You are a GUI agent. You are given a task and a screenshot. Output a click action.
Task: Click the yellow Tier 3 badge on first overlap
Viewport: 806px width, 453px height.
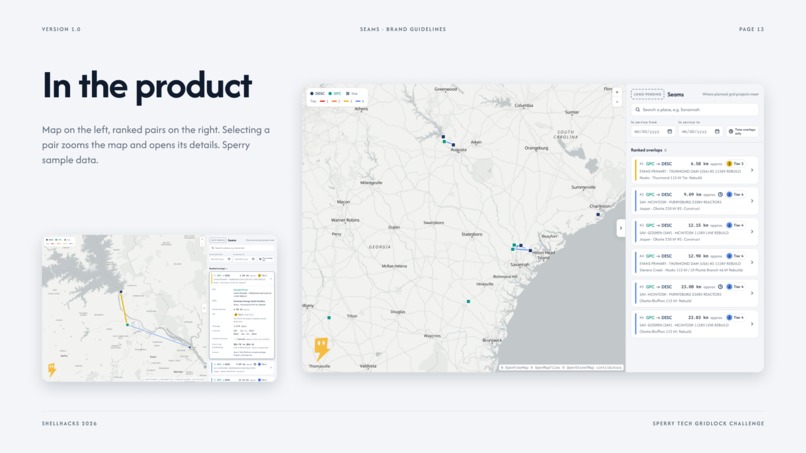(736, 164)
